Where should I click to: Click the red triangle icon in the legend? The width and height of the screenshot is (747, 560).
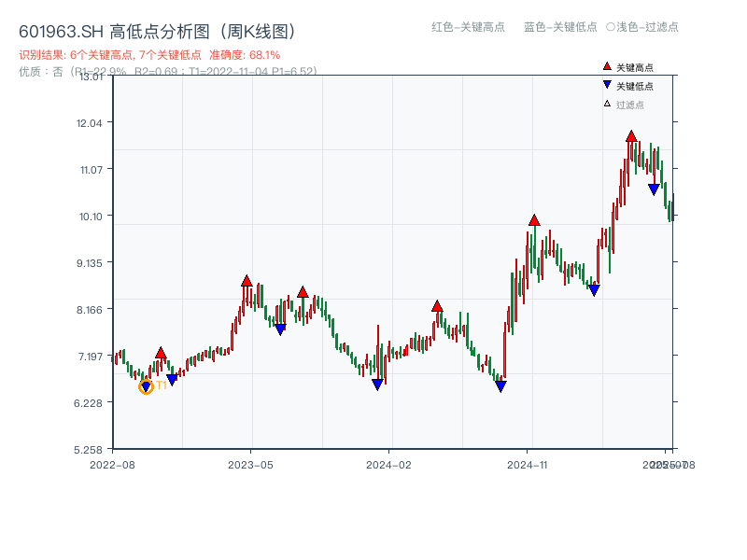pyautogui.click(x=607, y=66)
